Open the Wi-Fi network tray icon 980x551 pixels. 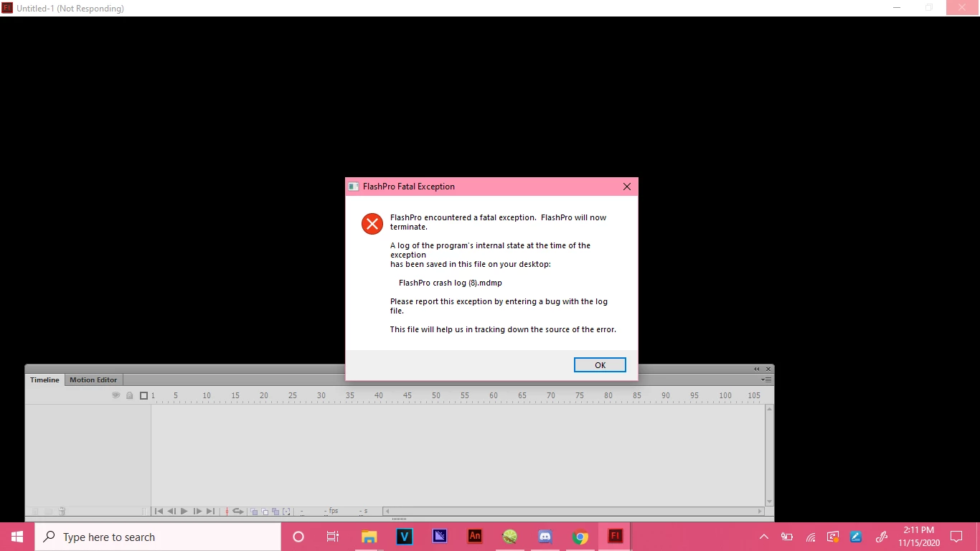pos(811,537)
